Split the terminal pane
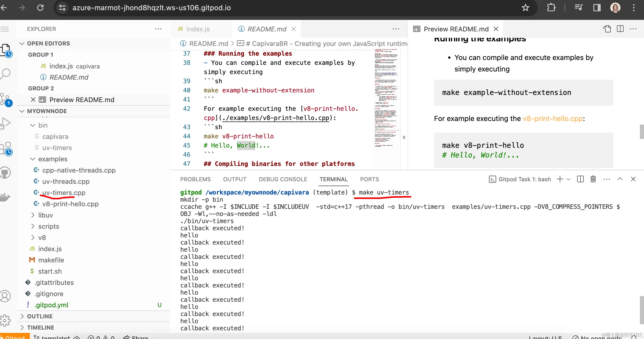The width and height of the screenshot is (644, 339). click(580, 179)
